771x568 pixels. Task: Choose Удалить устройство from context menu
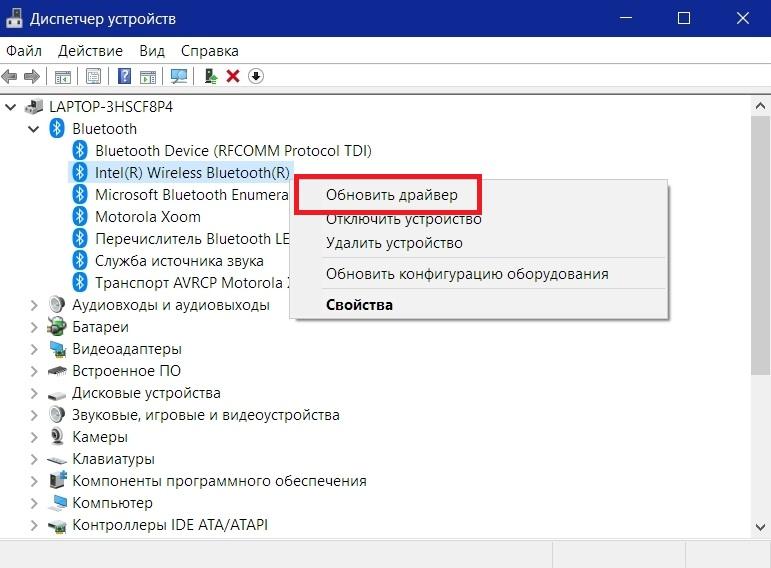(394, 243)
